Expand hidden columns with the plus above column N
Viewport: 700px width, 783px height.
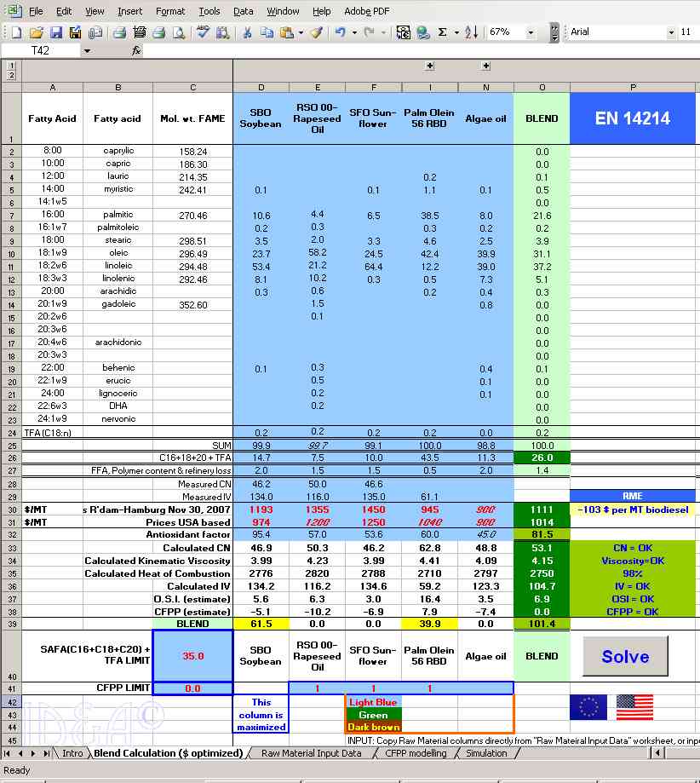pos(485,66)
